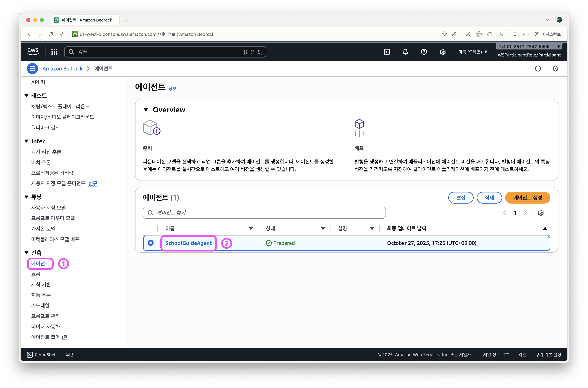Go back with the browser back arrow
Screen dimensions: 588x388
point(29,34)
